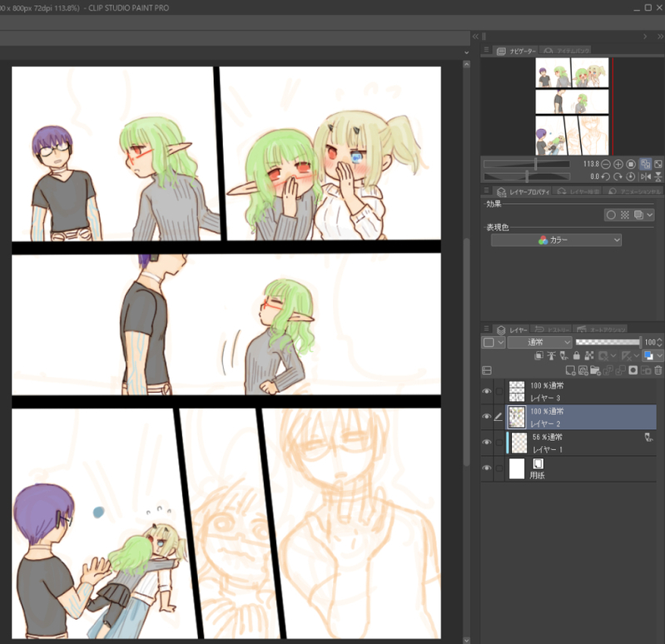
Task: Open the blending mode 通常 dropdown
Action: click(539, 342)
